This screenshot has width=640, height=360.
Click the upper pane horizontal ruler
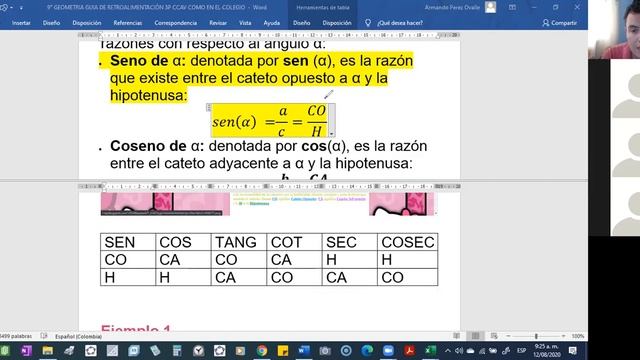click(269, 36)
